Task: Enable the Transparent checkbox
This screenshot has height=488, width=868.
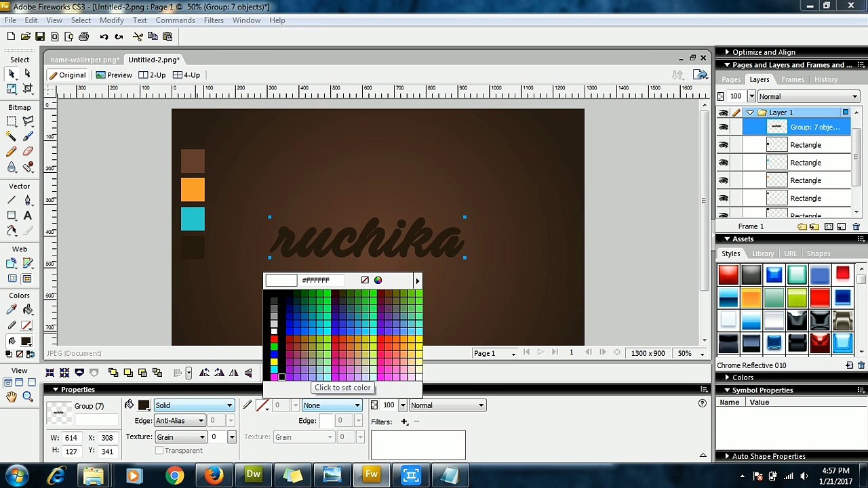Action: 159,451
